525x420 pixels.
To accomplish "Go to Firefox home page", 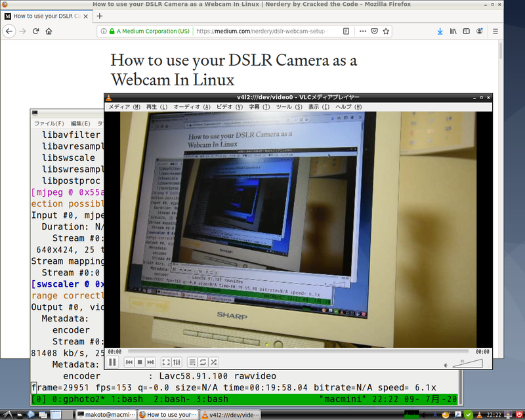I will click(x=49, y=31).
